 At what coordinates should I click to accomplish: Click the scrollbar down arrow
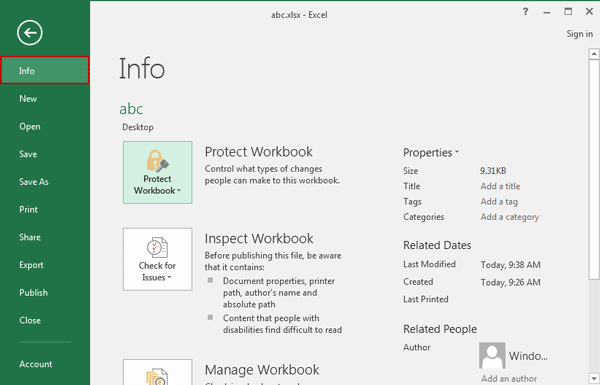tap(594, 378)
